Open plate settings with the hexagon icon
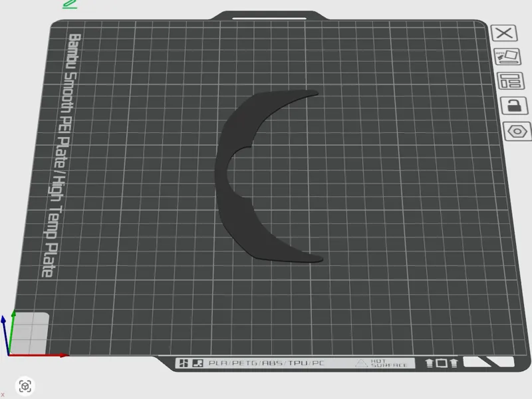The height and width of the screenshot is (399, 532). (x=518, y=131)
